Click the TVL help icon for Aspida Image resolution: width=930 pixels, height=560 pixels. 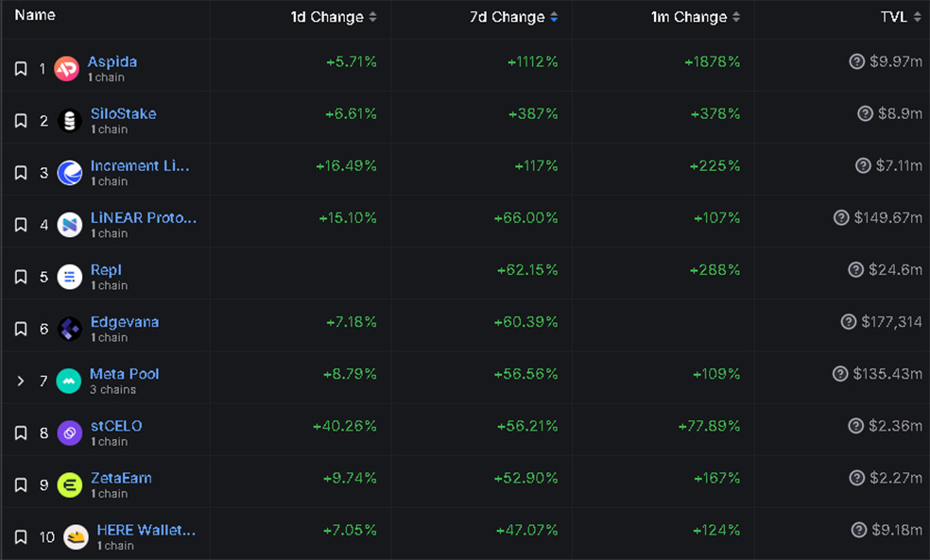click(857, 61)
